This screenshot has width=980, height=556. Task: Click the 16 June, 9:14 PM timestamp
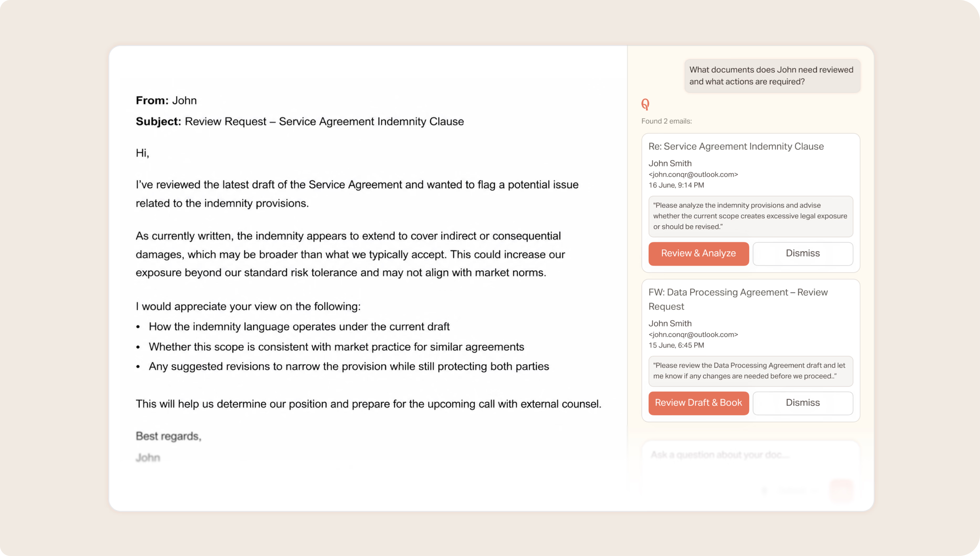coord(676,185)
